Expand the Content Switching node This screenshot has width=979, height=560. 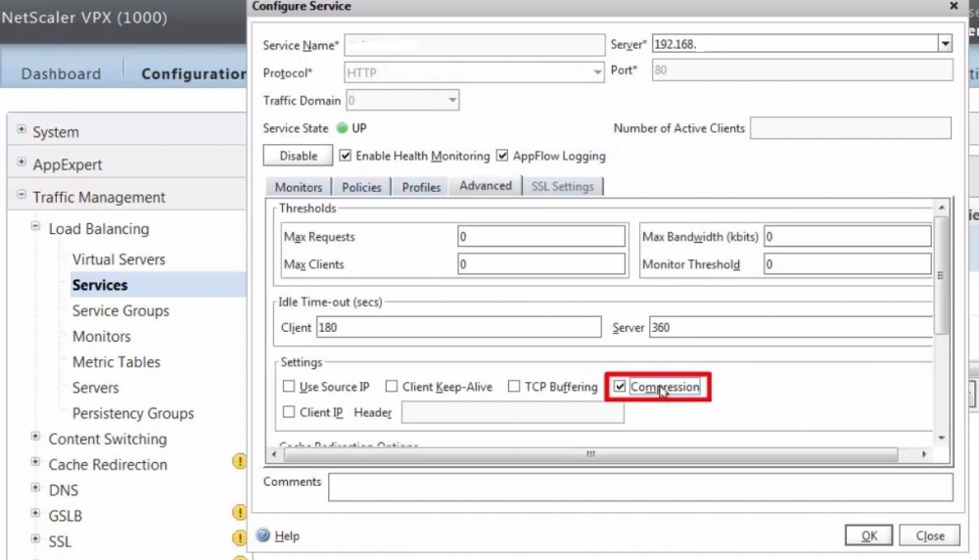(x=35, y=437)
